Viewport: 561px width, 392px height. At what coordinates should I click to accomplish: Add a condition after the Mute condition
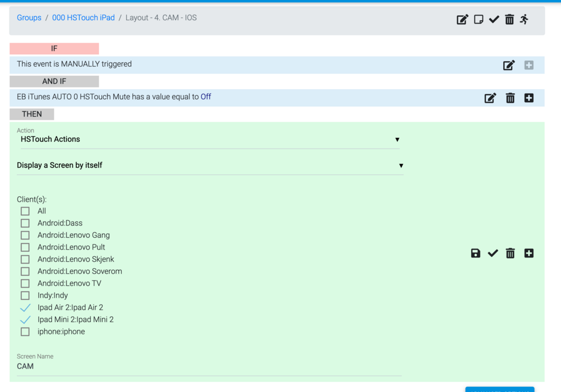528,98
